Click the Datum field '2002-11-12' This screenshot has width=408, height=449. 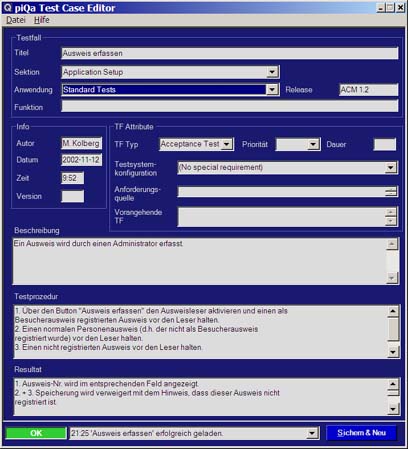point(81,160)
